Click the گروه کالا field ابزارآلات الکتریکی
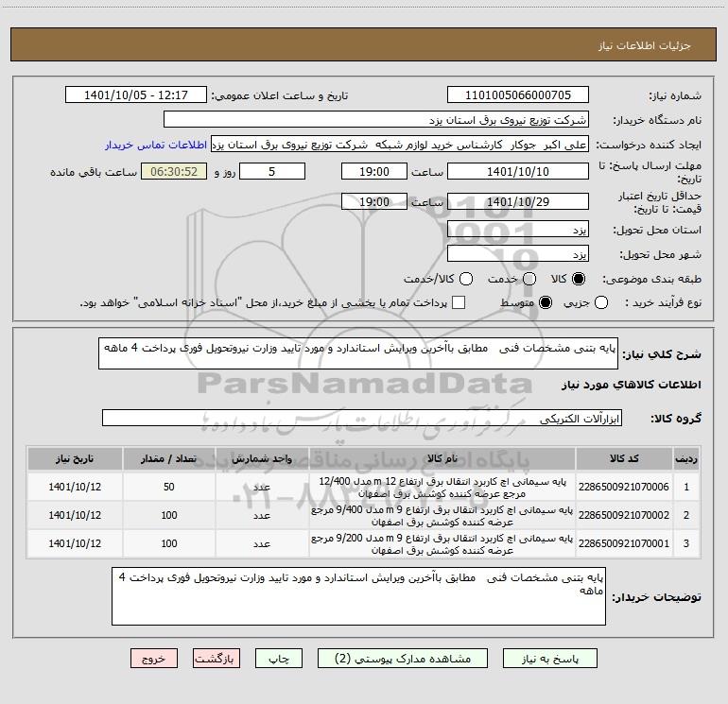 [x=362, y=418]
